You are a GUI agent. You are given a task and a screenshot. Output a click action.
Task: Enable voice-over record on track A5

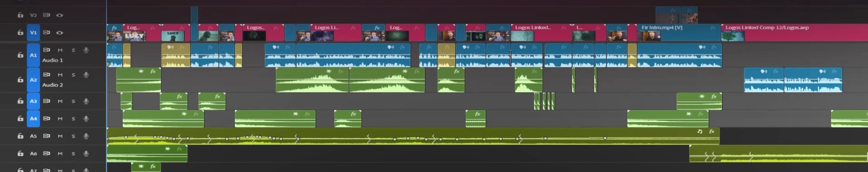coord(86,136)
